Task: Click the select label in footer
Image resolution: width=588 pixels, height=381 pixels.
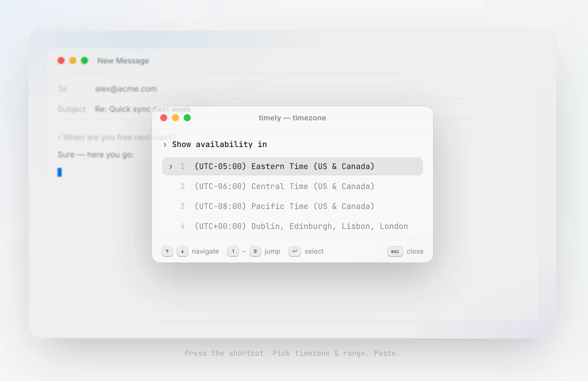Action: click(314, 251)
